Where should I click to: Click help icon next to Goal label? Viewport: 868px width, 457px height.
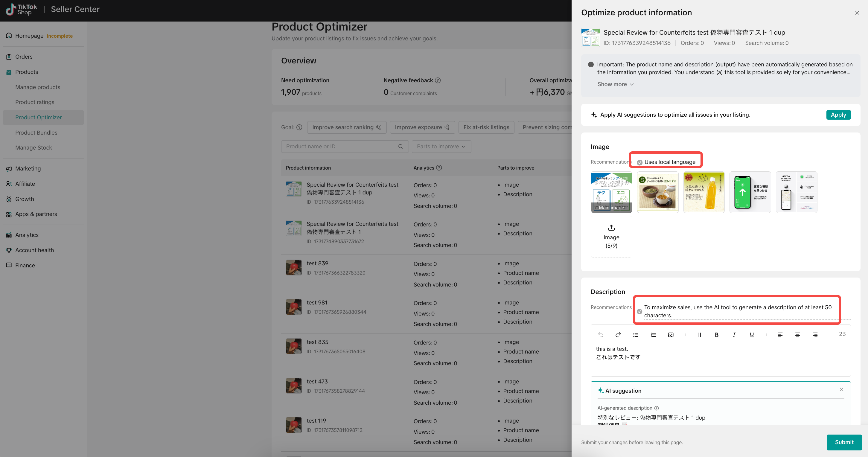click(299, 127)
